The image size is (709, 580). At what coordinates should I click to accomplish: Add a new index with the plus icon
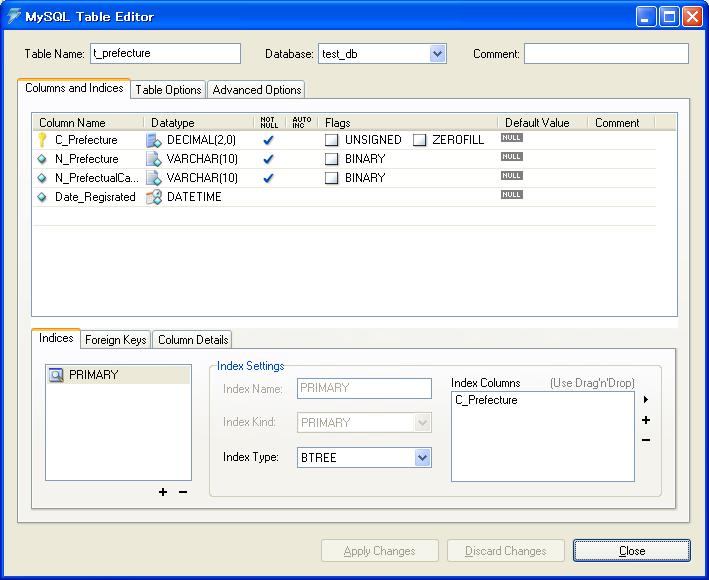click(163, 492)
